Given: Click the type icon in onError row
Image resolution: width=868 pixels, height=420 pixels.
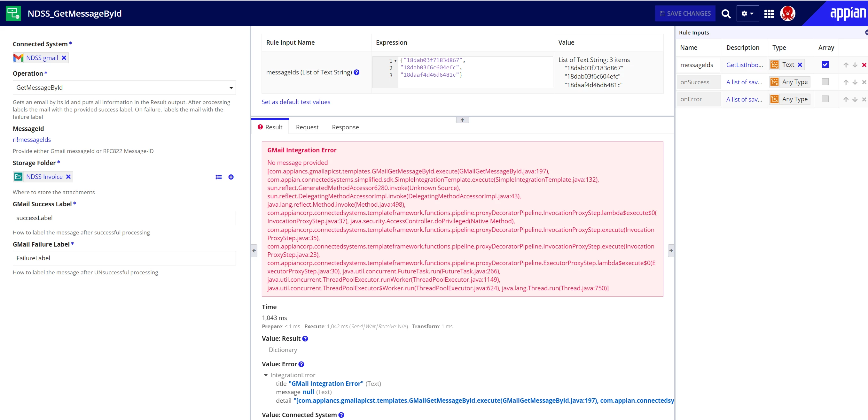Looking at the screenshot, I should (774, 99).
